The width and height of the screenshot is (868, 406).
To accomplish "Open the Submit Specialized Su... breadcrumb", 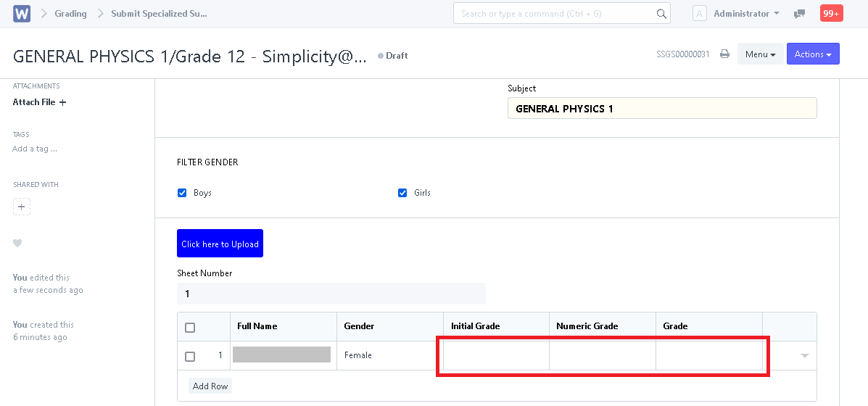I will (159, 14).
